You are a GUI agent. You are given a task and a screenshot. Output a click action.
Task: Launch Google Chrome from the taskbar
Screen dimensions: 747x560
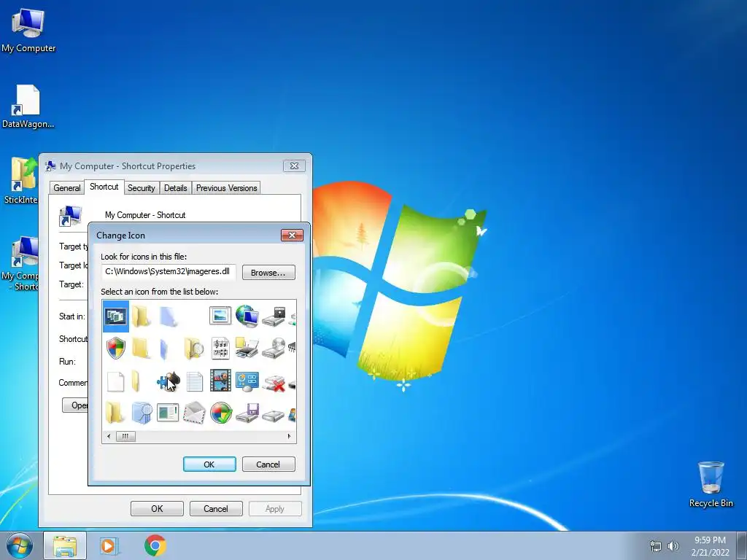(x=155, y=545)
